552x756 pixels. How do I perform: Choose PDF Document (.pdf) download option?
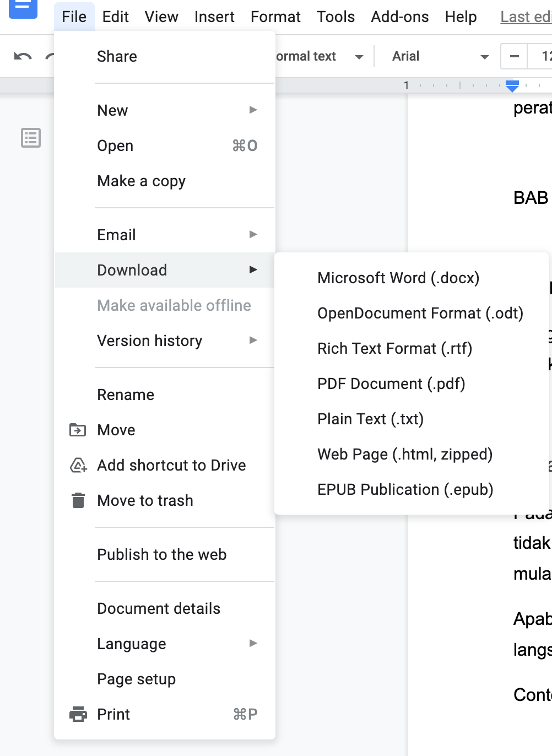coord(391,384)
